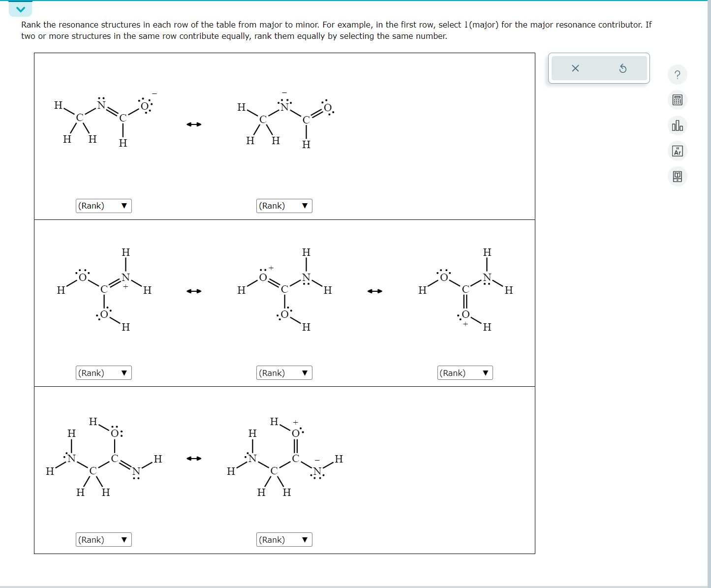Collapse the question using the top chevron icon
This screenshot has height=588, width=711.
coord(20,8)
